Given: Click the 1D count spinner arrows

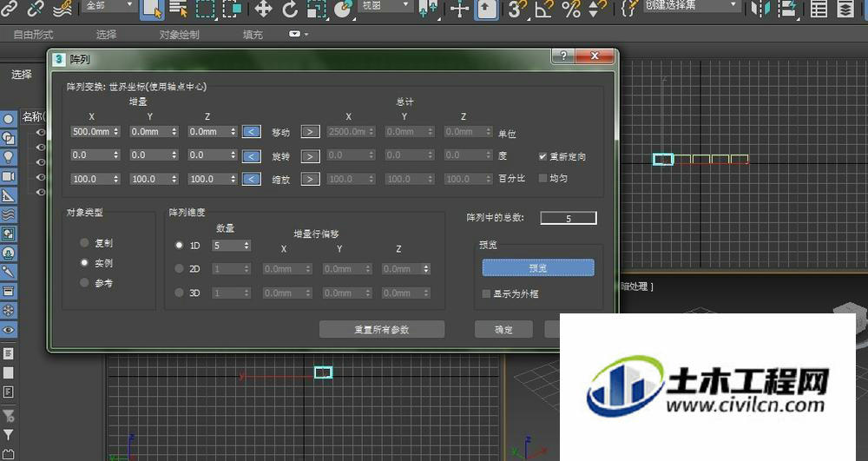Looking at the screenshot, I should [x=247, y=245].
